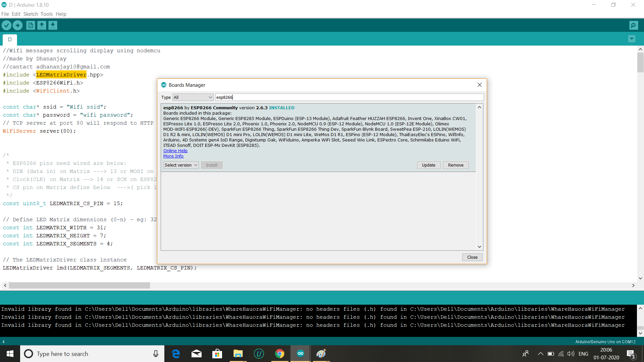
Task: Click the Verify sketch checkmark icon
Action: (x=6, y=25)
